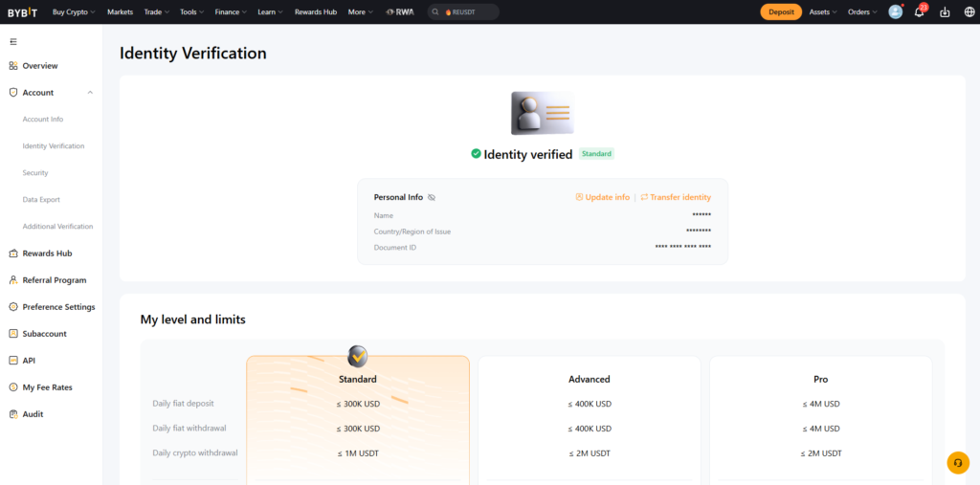Expand the Trade dropdown menu

click(x=156, y=11)
